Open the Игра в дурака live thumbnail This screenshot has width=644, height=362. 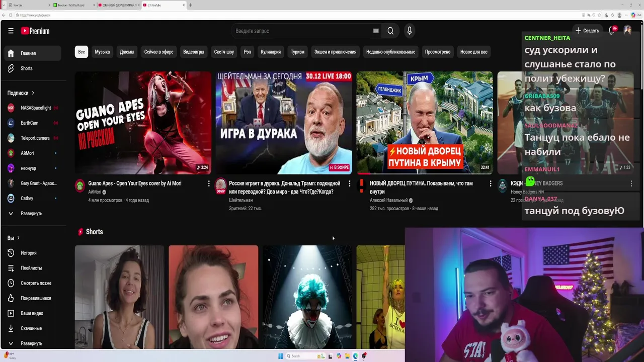(284, 123)
